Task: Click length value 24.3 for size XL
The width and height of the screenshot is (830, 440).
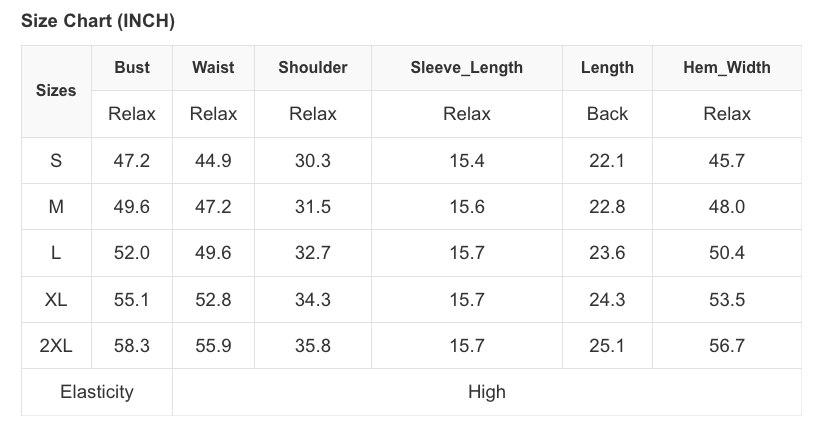Action: [607, 300]
